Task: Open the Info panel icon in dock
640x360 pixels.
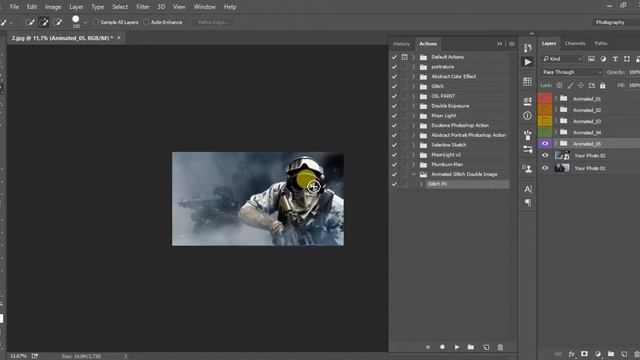Action: [x=527, y=116]
